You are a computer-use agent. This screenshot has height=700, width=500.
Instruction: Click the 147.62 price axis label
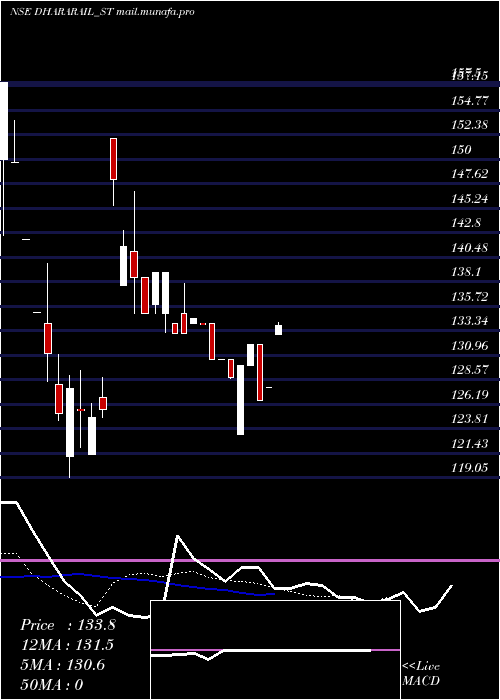(x=469, y=174)
